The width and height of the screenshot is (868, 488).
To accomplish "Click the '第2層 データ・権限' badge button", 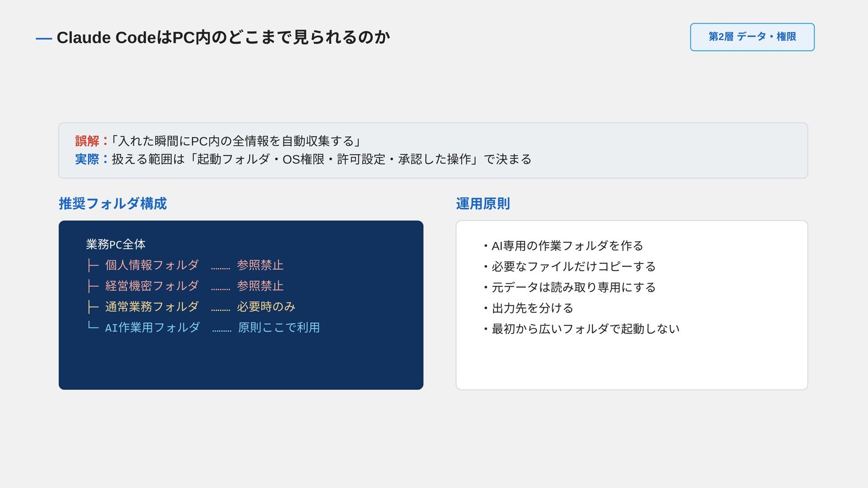I will [752, 37].
